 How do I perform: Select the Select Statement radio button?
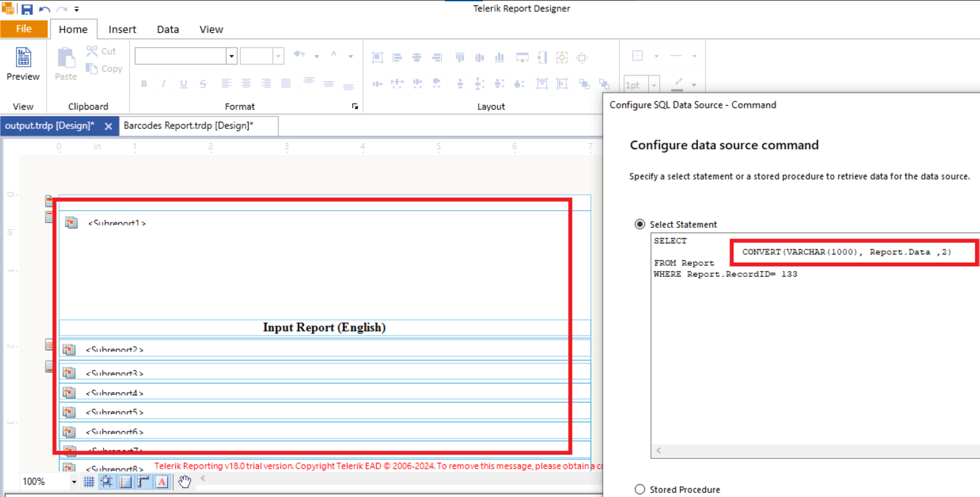tap(640, 224)
